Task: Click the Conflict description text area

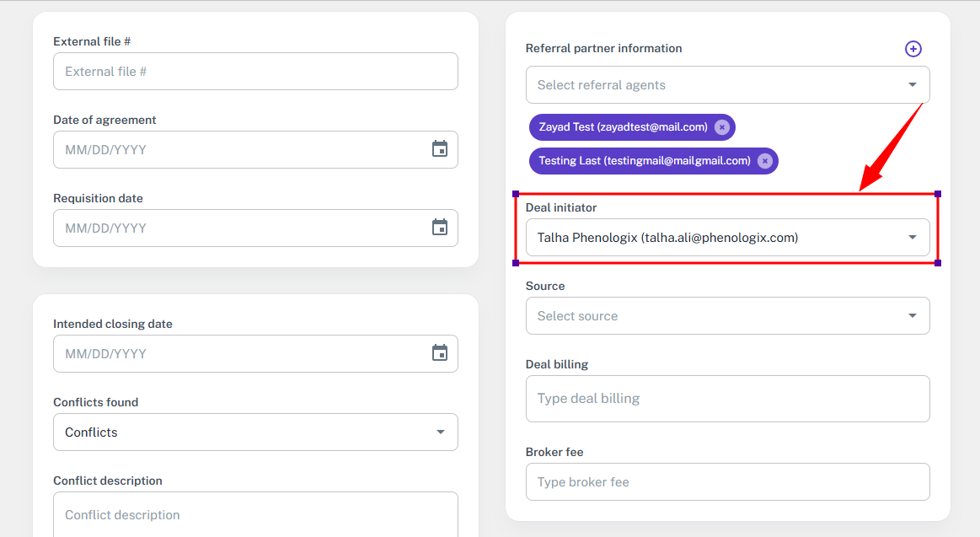Action: pos(255,514)
